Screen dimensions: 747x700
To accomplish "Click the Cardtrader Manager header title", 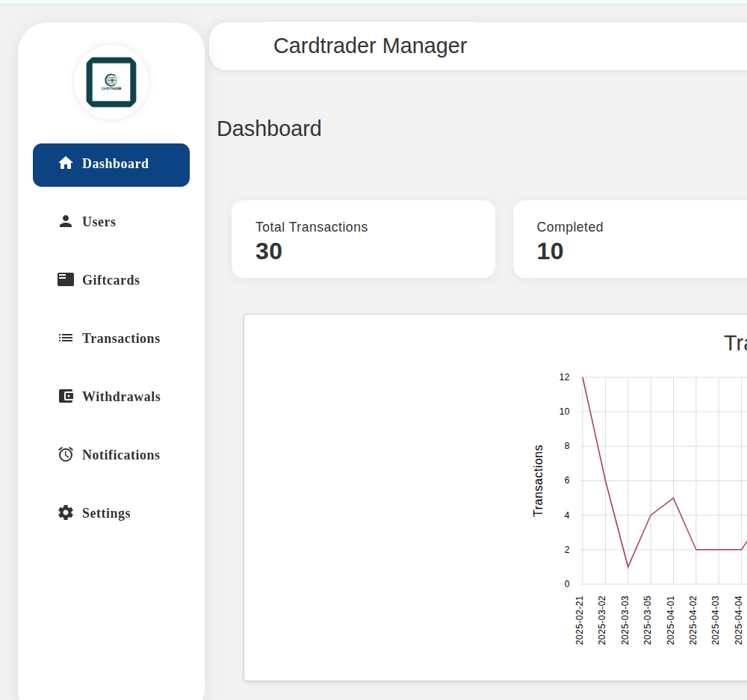I will [x=370, y=46].
